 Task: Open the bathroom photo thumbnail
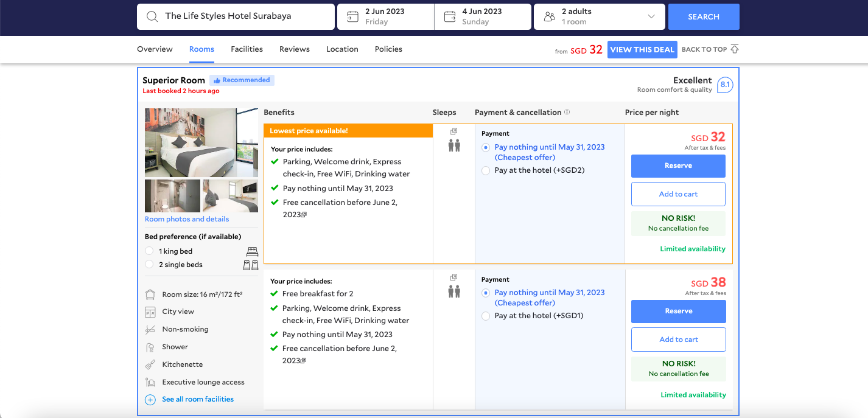(172, 196)
